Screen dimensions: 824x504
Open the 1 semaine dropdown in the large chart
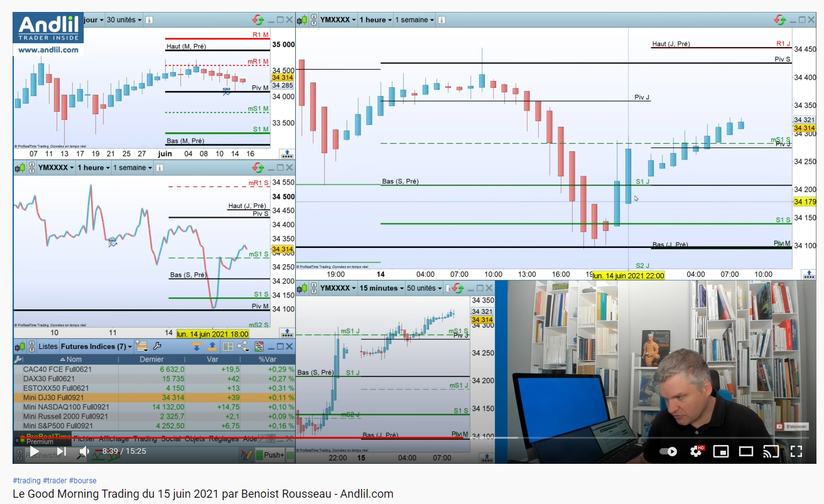point(414,20)
